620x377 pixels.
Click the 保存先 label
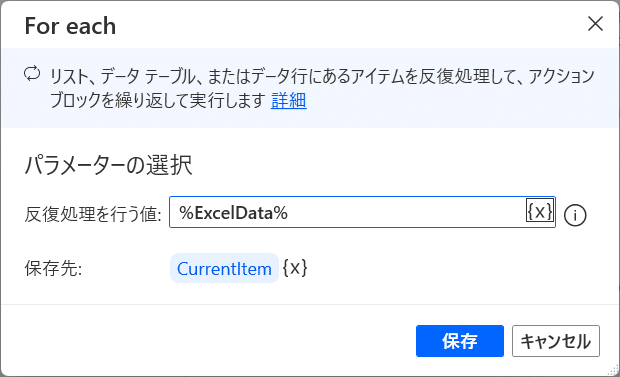[53, 269]
